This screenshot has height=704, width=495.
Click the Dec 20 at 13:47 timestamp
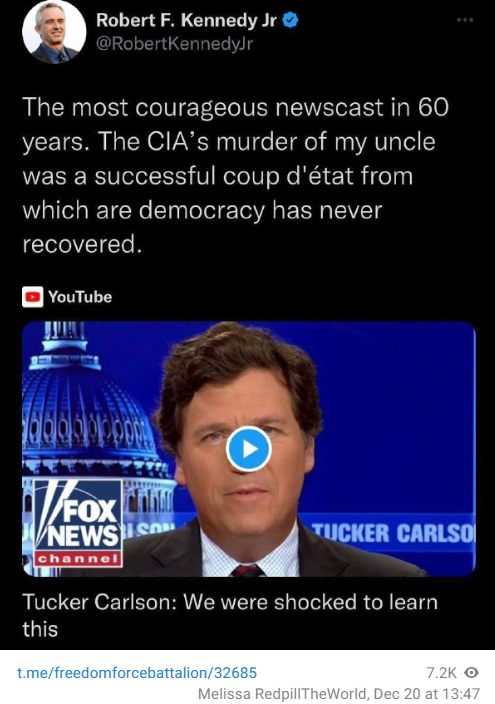coord(426,694)
